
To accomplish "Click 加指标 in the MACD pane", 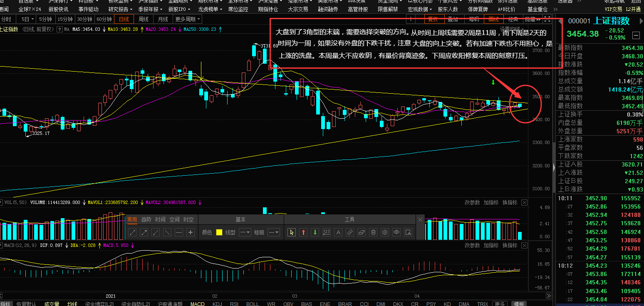I will click(491, 246).
